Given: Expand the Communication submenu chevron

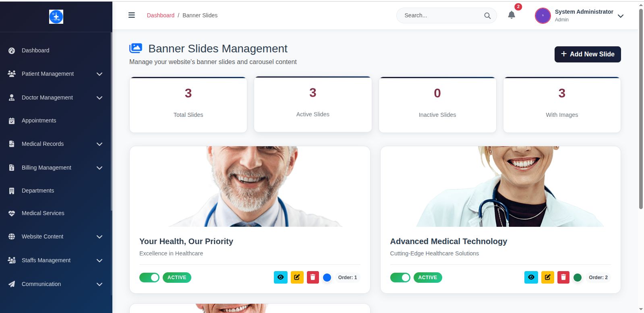Looking at the screenshot, I should click(x=99, y=284).
